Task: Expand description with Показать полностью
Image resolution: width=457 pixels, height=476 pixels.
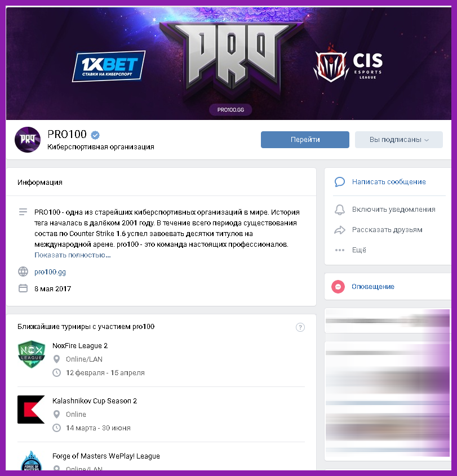Action: tap(72, 255)
